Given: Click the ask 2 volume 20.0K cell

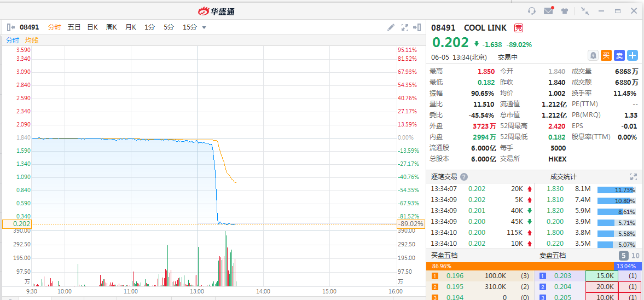Looking at the screenshot, I should point(602,287).
